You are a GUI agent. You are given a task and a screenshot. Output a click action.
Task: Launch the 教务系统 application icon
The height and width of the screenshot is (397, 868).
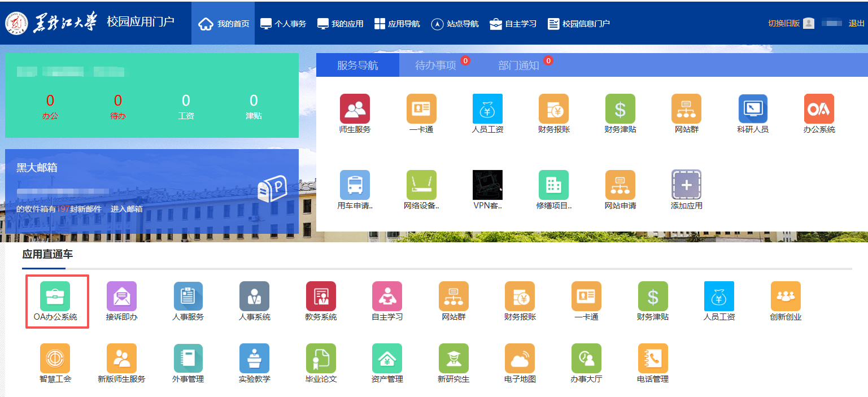pos(321,296)
